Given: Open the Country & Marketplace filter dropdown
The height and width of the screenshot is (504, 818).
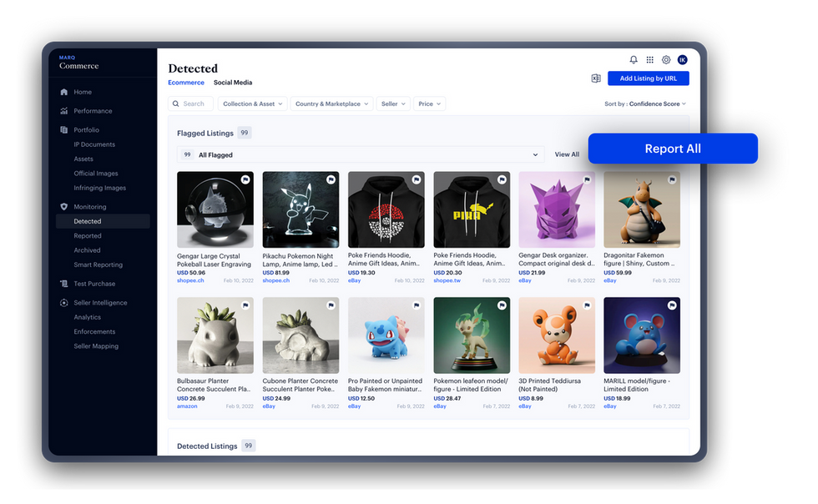Looking at the screenshot, I should pyautogui.click(x=332, y=103).
